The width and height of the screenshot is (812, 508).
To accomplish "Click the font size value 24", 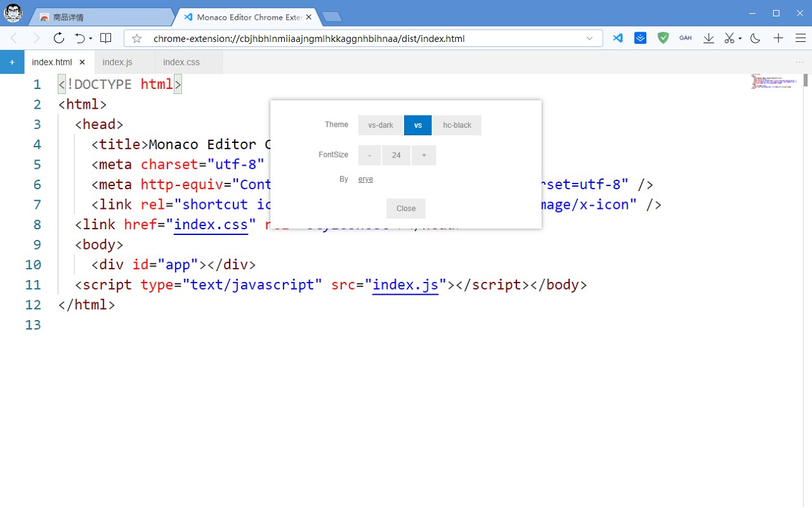I will pyautogui.click(x=396, y=156).
